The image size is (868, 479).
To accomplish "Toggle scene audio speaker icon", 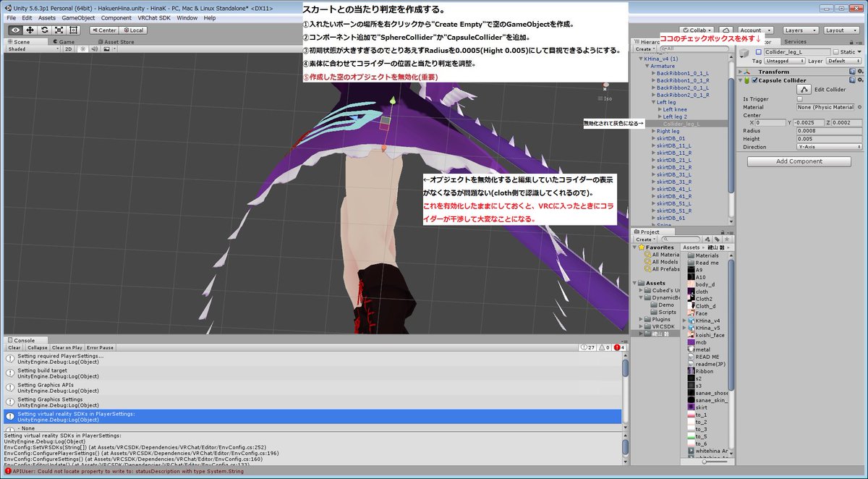I will [x=94, y=49].
